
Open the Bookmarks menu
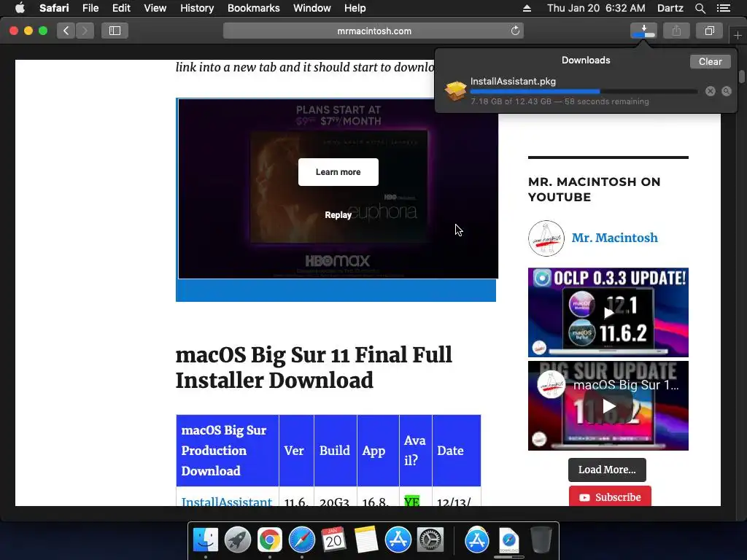pos(253,8)
